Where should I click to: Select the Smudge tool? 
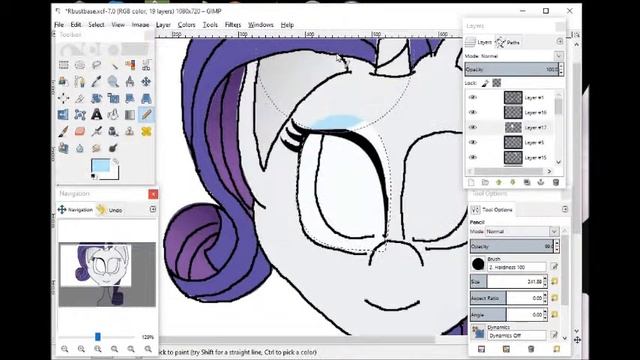coord(96,148)
